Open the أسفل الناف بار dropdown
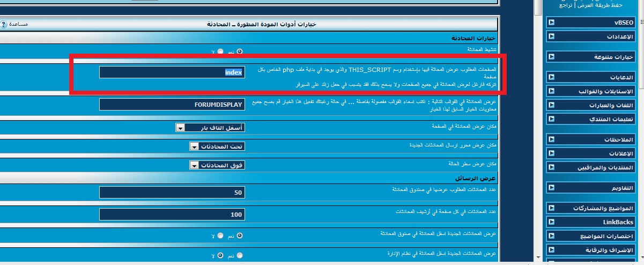This screenshot has height=265, width=644. click(x=210, y=127)
